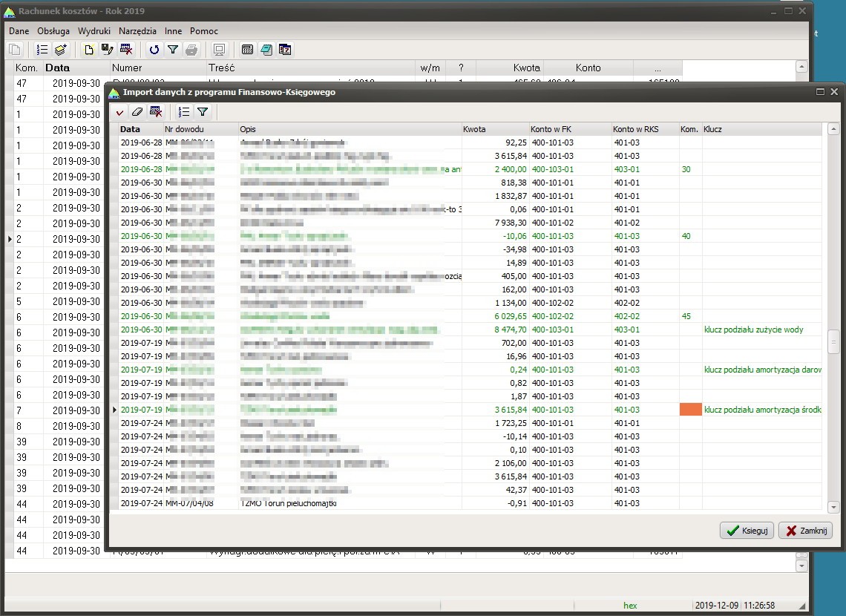The width and height of the screenshot is (846, 616).
Task: Click delete-row icon in the import dialog toolbar
Action: tap(156, 112)
